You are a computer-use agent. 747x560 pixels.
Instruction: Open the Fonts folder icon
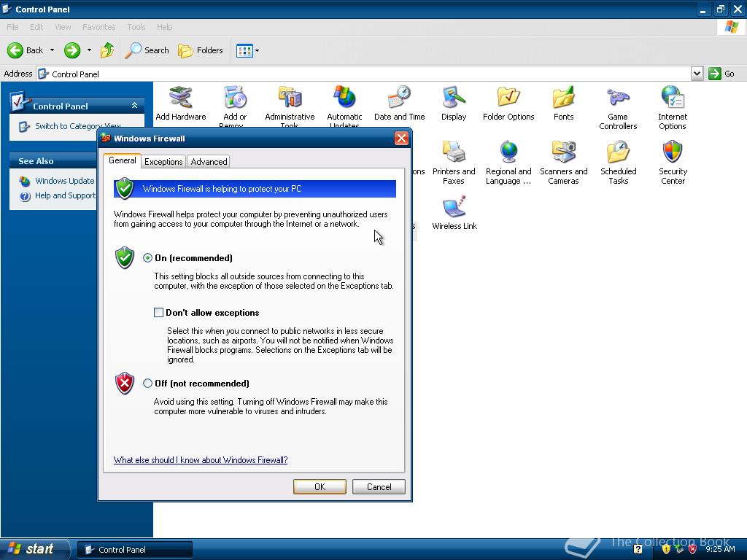click(564, 102)
